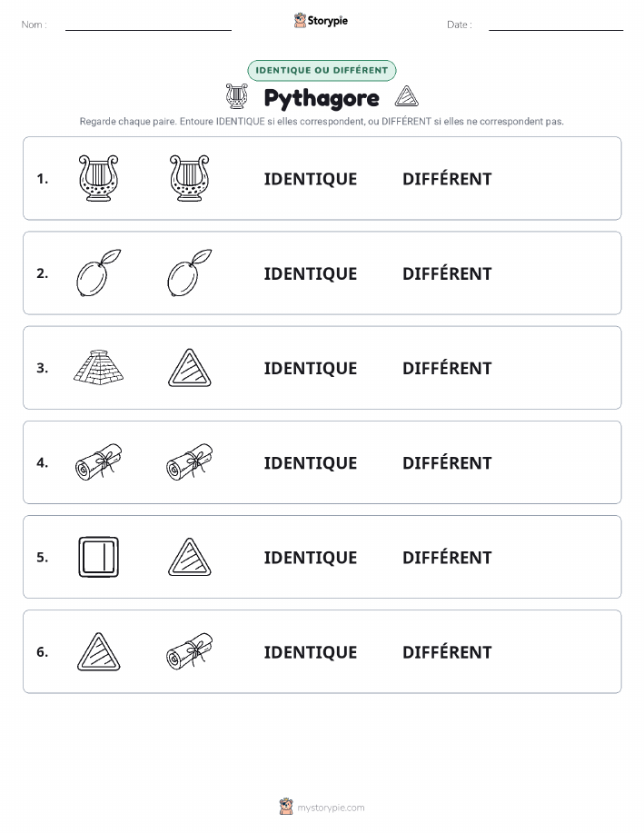644x833 pixels.
Task: Click the IDENTIQUE OU DIFFÉRENT badge
Action: 322,70
